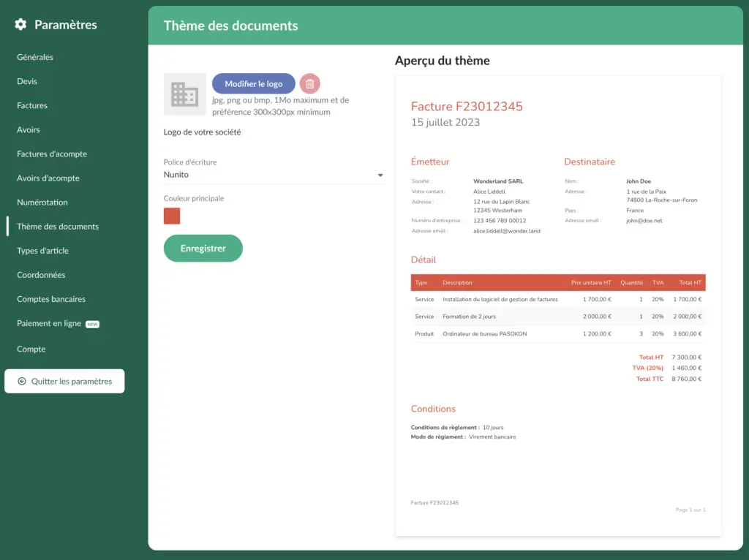Click Quantité column header
Image resolution: width=749 pixels, height=560 pixels.
coord(631,283)
